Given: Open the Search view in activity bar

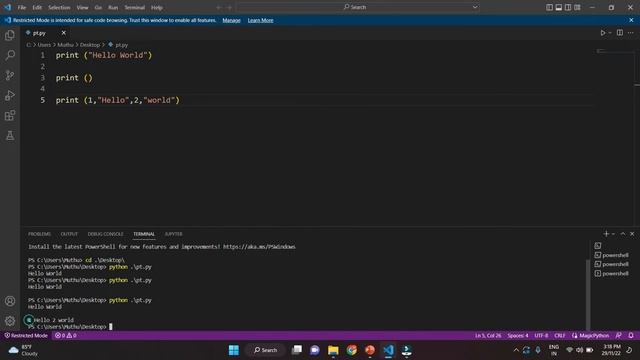Looking at the screenshot, I should pyautogui.click(x=10, y=55).
